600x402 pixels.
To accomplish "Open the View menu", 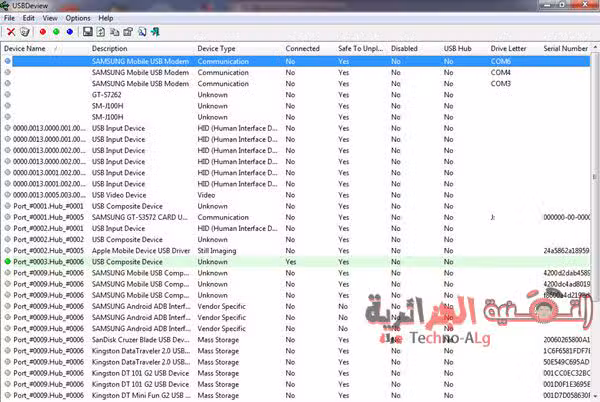I will (x=49, y=18).
